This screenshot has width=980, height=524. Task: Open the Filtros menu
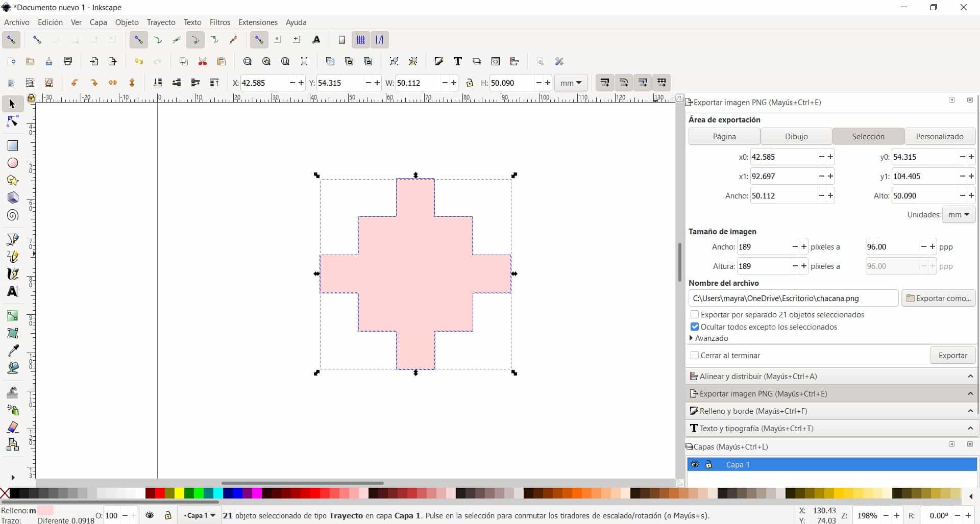click(x=220, y=22)
